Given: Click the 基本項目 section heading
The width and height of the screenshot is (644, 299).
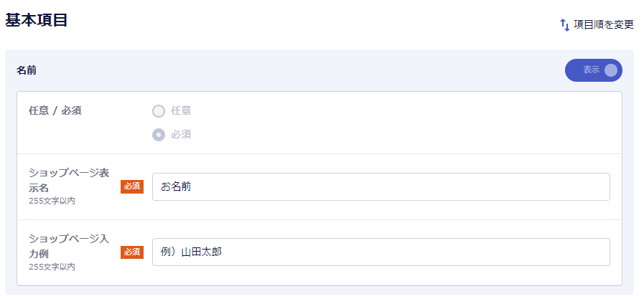Looking at the screenshot, I should coord(36,19).
